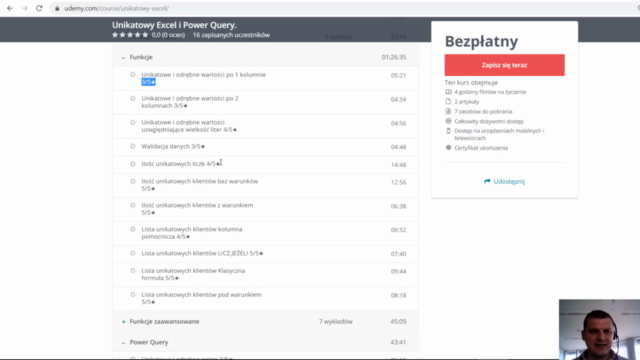Click the 16 zapisanych uczestników text
This screenshot has height=360, width=640.
click(x=231, y=35)
